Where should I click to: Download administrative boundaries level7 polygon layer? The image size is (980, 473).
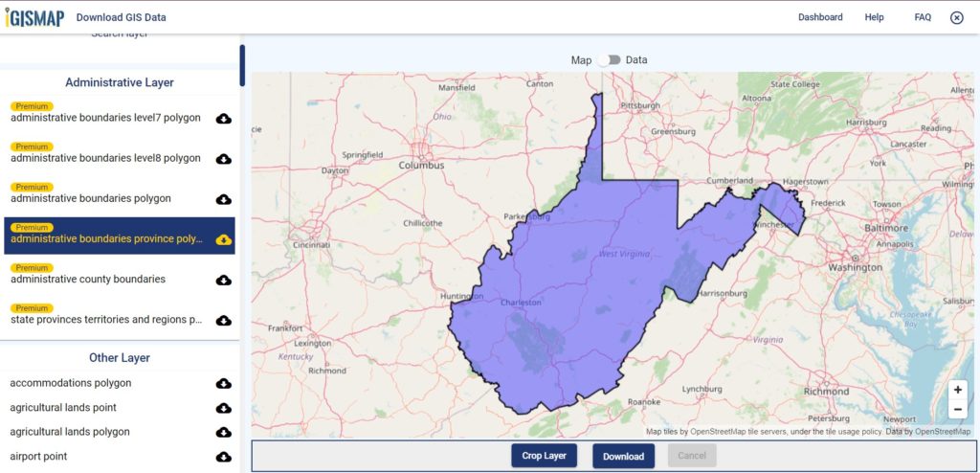(x=224, y=119)
